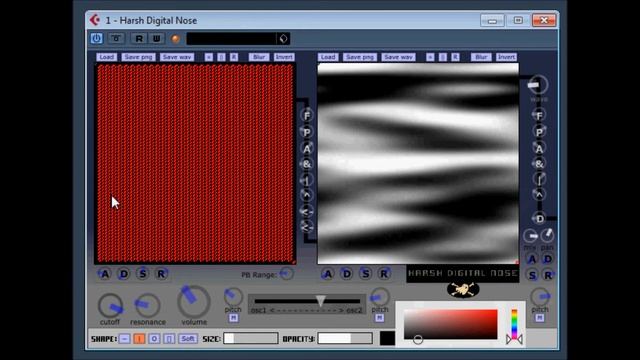
Task: Toggle the plugin power/bypass button
Action: tap(96, 38)
